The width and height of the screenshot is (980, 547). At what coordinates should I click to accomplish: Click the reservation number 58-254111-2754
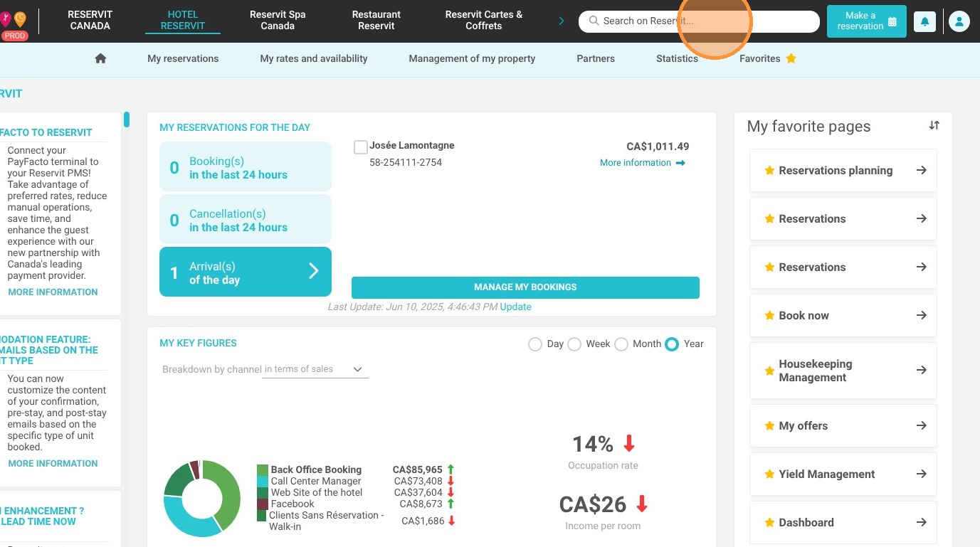[x=406, y=163]
